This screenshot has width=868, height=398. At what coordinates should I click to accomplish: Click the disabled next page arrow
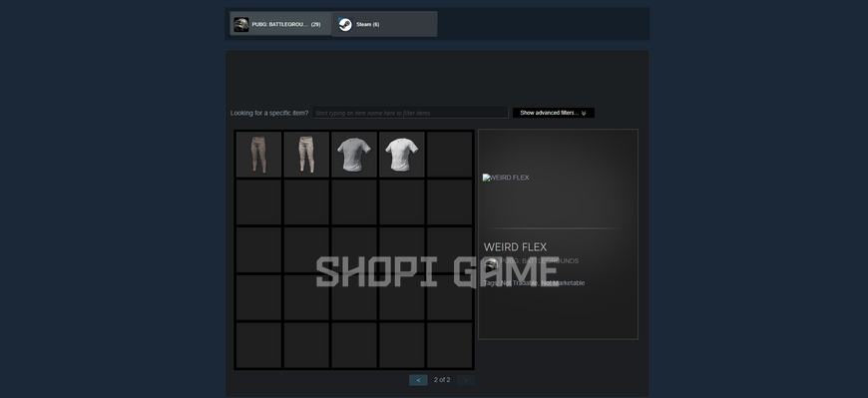466,380
